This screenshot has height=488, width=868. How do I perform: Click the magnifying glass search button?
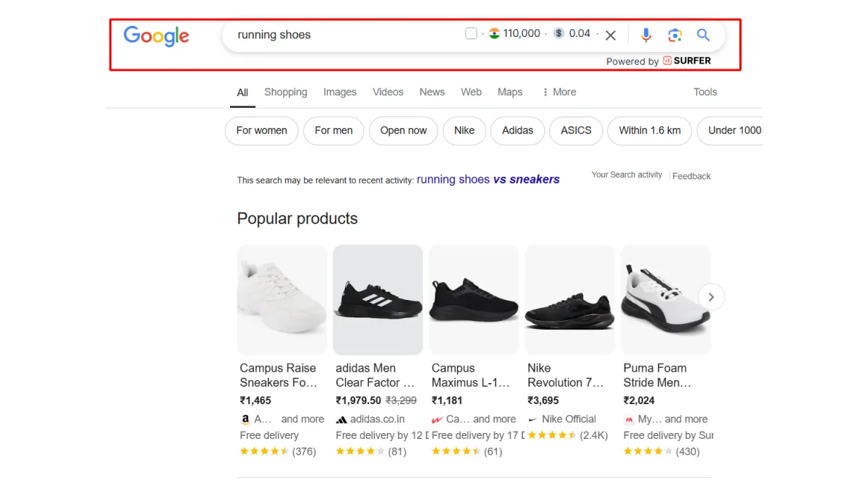[703, 35]
